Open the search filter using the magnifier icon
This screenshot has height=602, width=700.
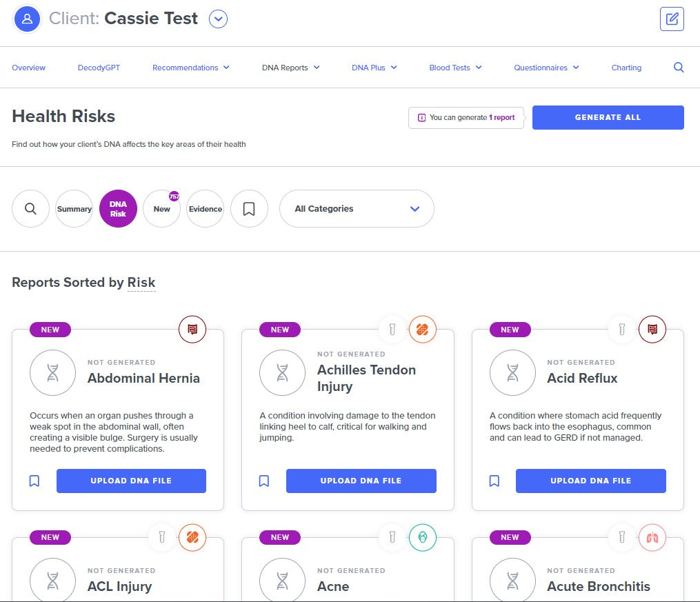click(x=30, y=208)
